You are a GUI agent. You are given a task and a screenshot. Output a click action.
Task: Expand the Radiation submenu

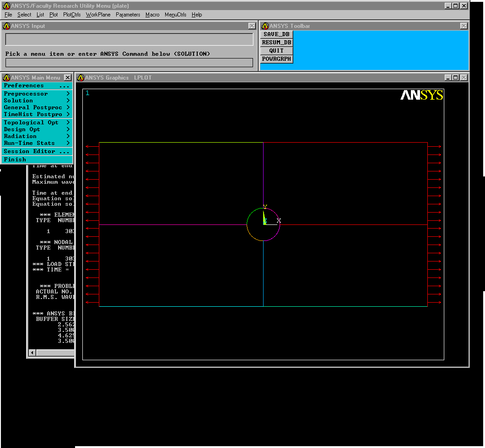click(x=37, y=136)
